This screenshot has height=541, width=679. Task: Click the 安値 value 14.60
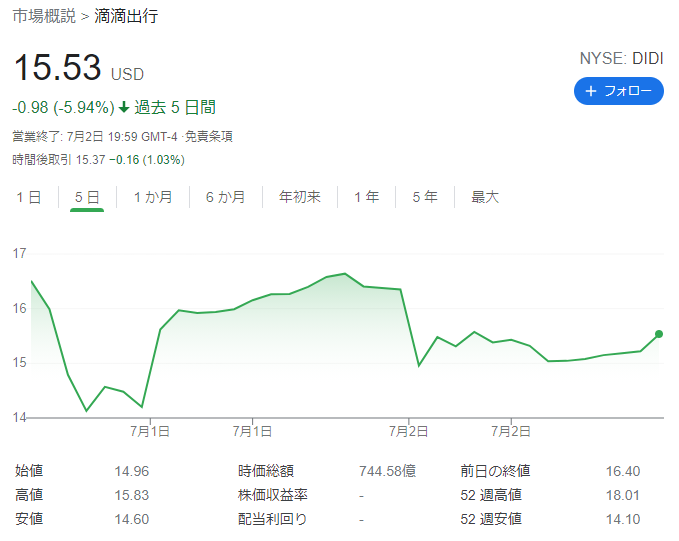[132, 519]
